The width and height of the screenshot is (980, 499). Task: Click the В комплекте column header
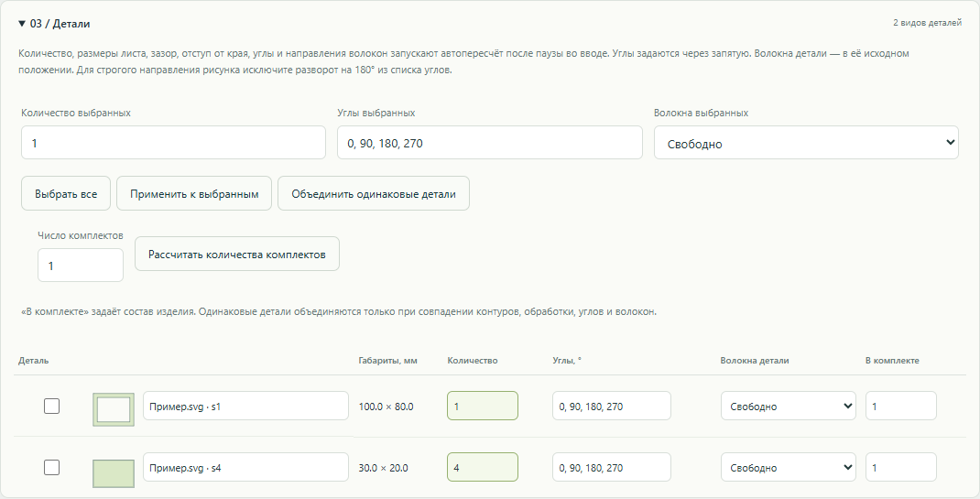(892, 361)
